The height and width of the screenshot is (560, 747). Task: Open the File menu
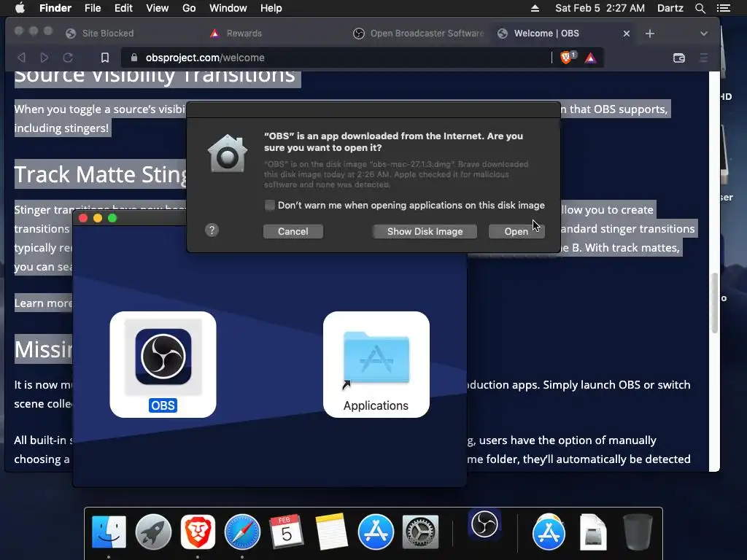[x=93, y=8]
